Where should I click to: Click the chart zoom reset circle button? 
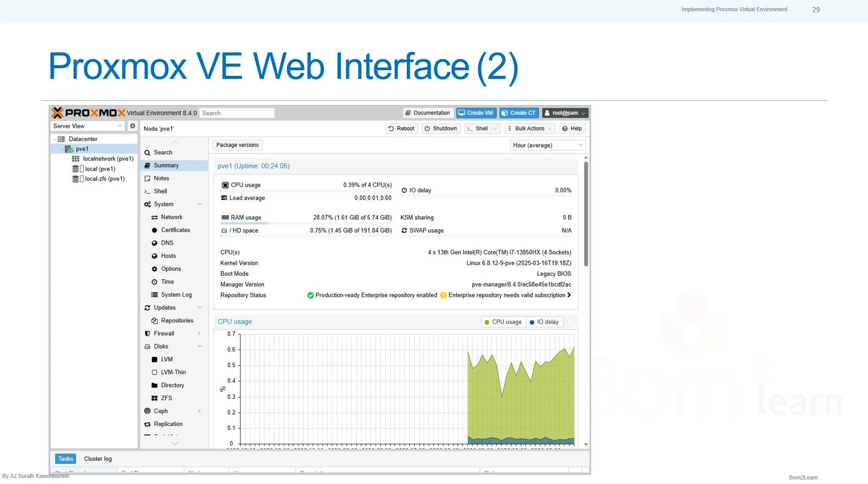(x=571, y=322)
